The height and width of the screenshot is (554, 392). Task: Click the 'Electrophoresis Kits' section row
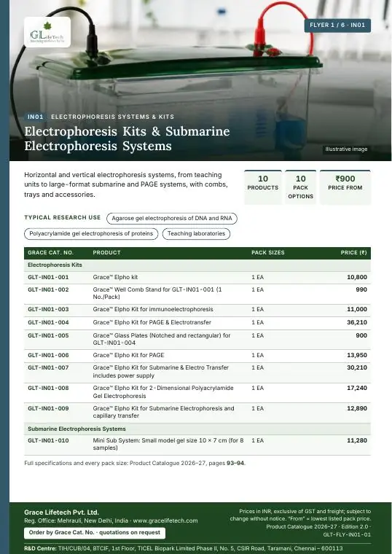pos(197,265)
